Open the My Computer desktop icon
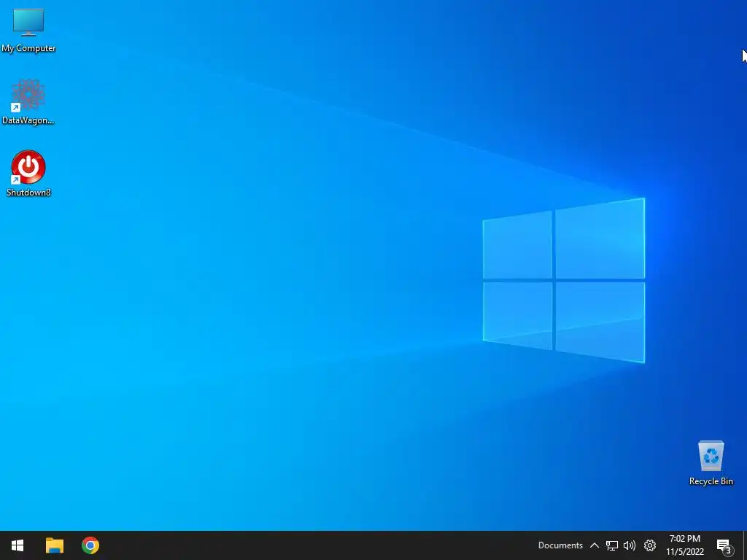747x560 pixels. point(28,31)
